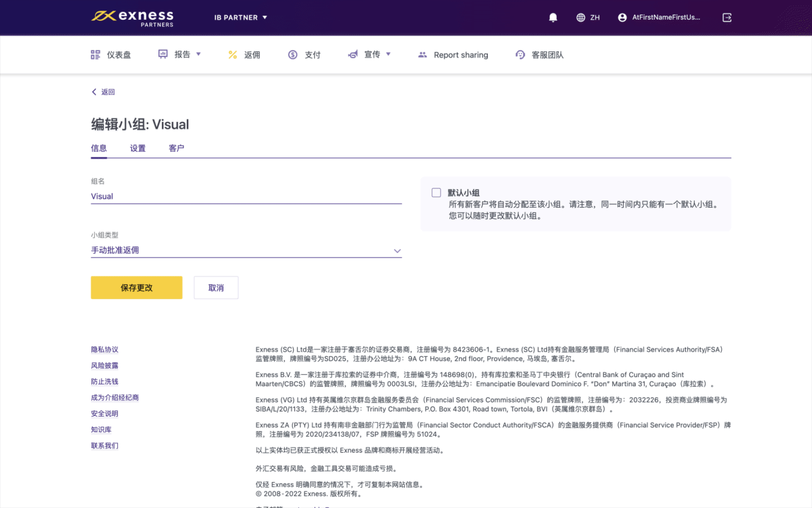This screenshot has height=508, width=812.
Task: Open Report sharing people icon
Action: (x=422, y=55)
